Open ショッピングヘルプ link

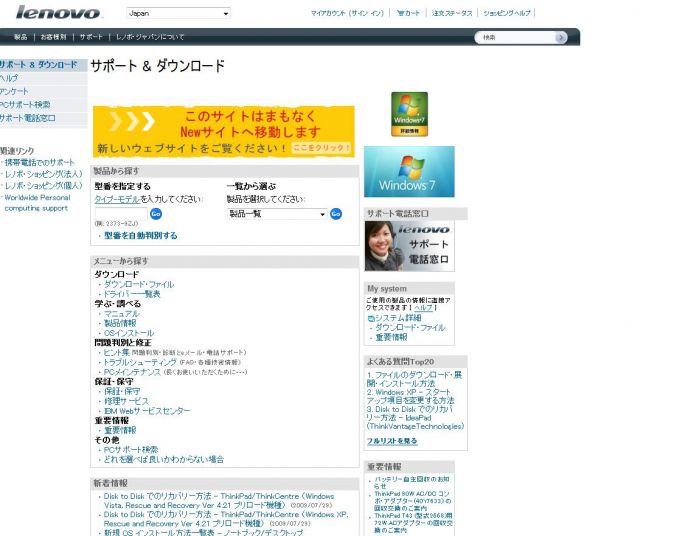point(507,13)
